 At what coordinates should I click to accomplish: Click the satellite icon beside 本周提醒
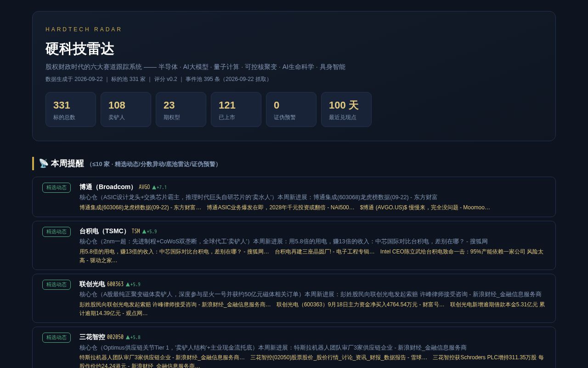click(44, 163)
